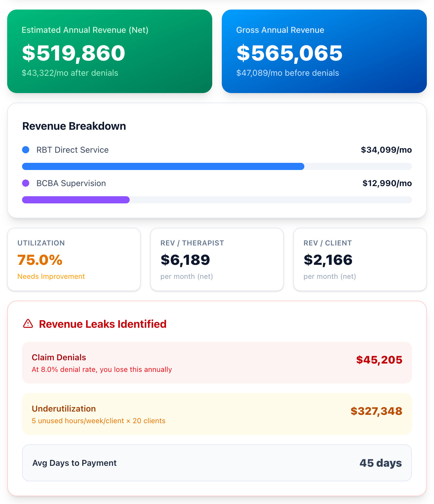Click the $12,990/mo amount
Viewport: 434px width, 504px height.
point(387,183)
